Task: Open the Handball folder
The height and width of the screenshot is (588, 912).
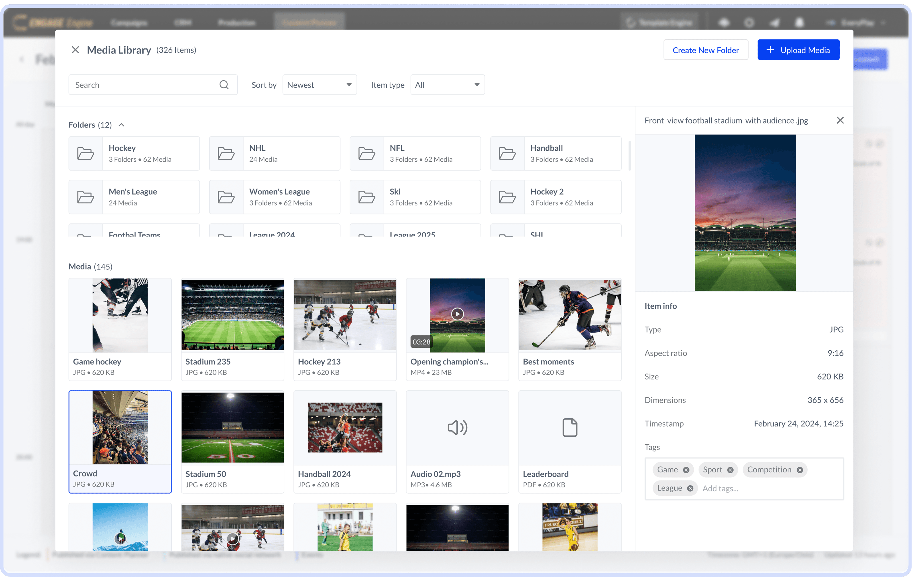Action: (556, 154)
